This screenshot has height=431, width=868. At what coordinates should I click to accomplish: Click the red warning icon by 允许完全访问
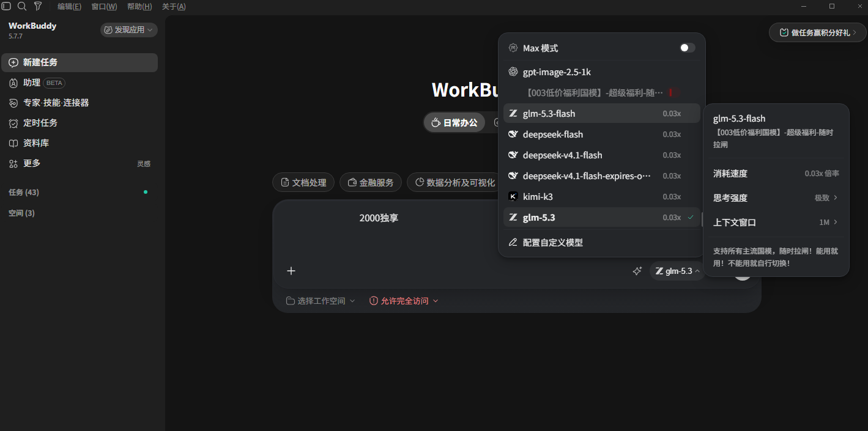[374, 301]
